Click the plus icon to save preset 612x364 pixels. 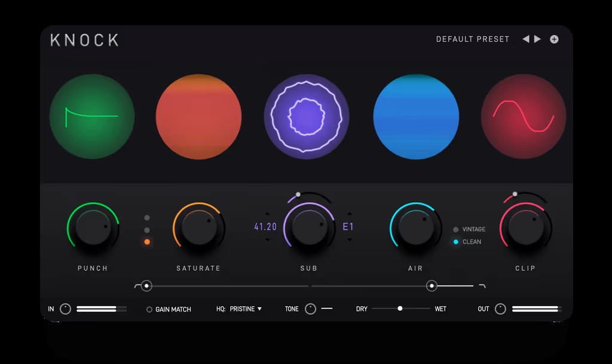(554, 39)
